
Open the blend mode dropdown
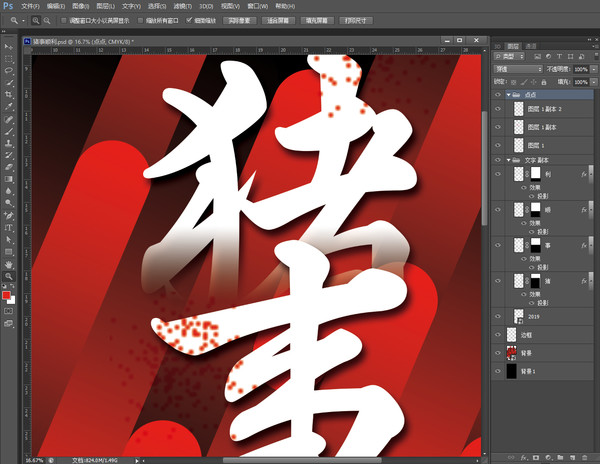click(518, 69)
